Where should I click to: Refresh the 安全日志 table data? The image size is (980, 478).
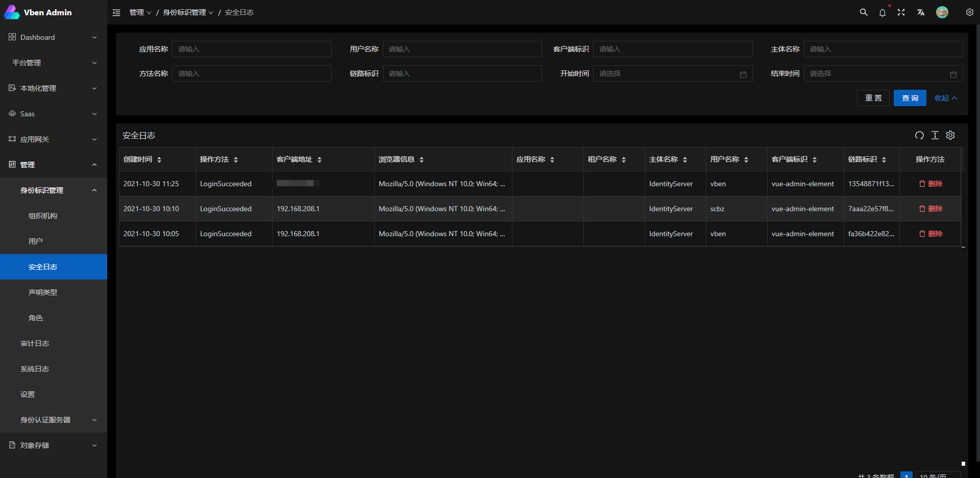tap(919, 135)
